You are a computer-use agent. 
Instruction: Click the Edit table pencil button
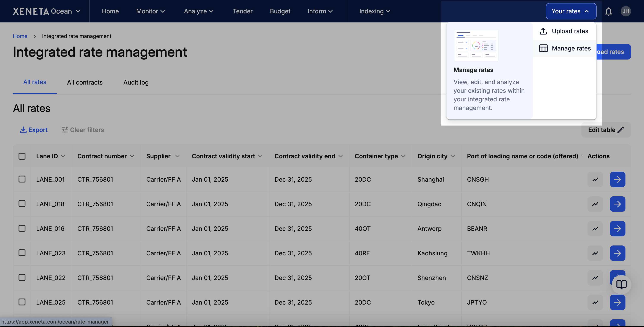point(606,130)
